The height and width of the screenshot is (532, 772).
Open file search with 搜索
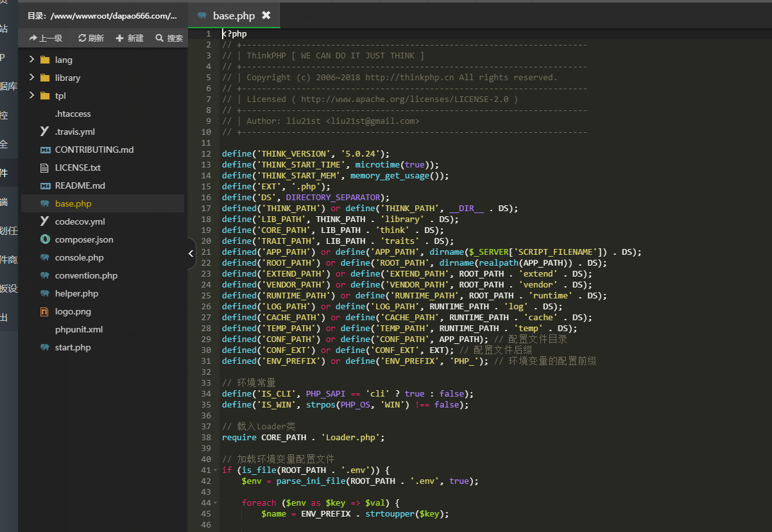click(x=169, y=38)
